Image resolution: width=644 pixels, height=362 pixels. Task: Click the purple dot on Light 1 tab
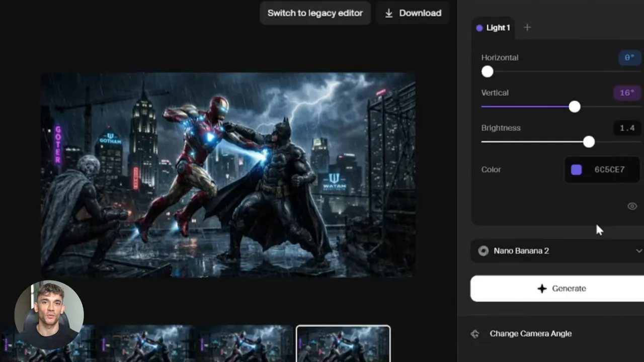479,28
